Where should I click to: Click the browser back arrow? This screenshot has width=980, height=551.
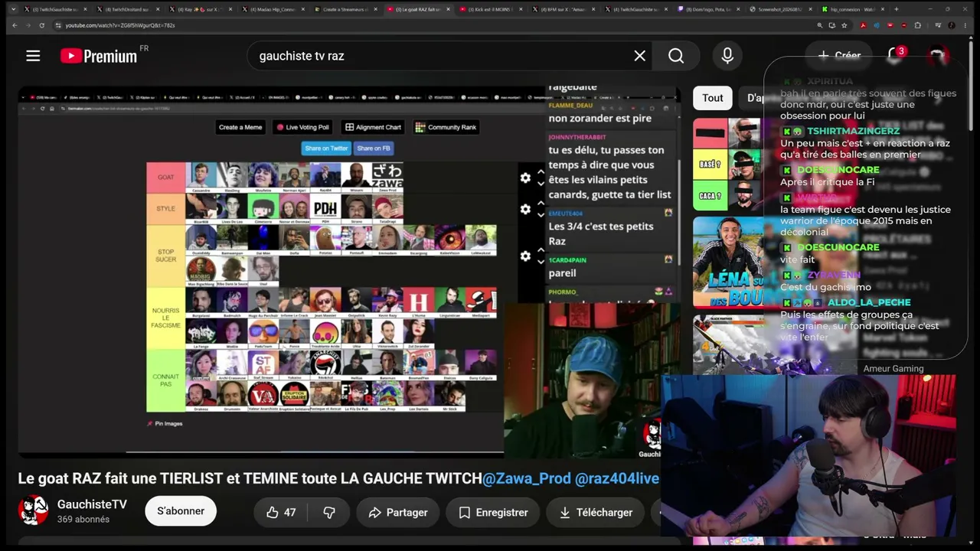[x=15, y=25]
